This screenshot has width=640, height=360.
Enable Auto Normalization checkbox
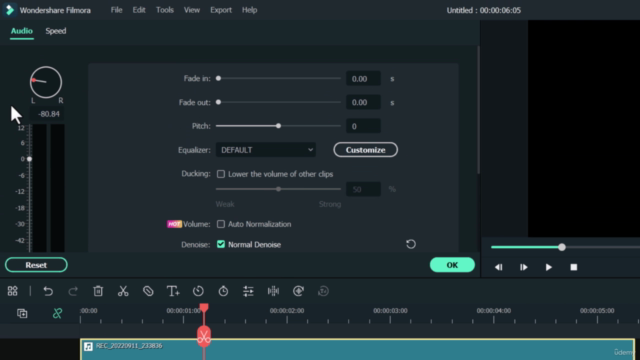(x=221, y=224)
